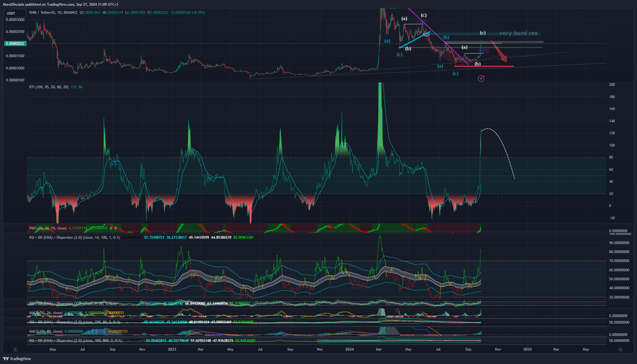Click the change value +0.00000160 (+8.59%)
This screenshot has width=637, height=364.
pos(188,13)
